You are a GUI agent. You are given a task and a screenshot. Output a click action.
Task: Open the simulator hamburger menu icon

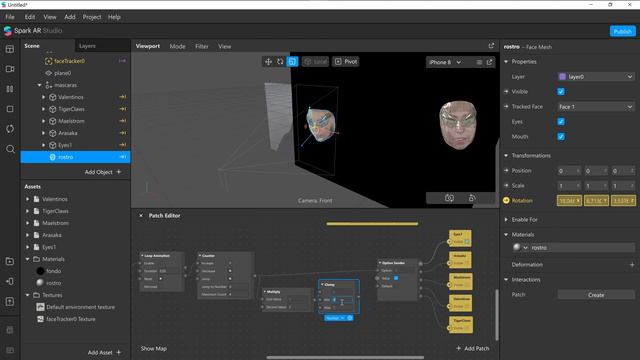(479, 62)
